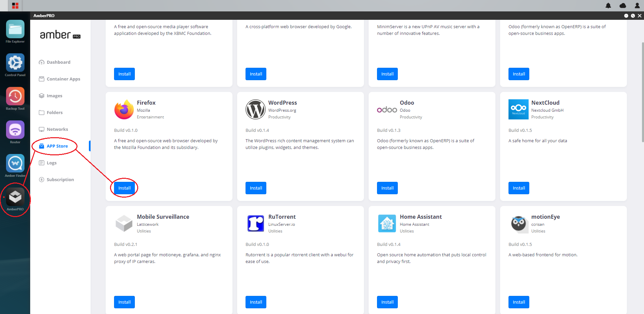Install the Google web browser app
This screenshot has height=314, width=644.
pos(256,74)
